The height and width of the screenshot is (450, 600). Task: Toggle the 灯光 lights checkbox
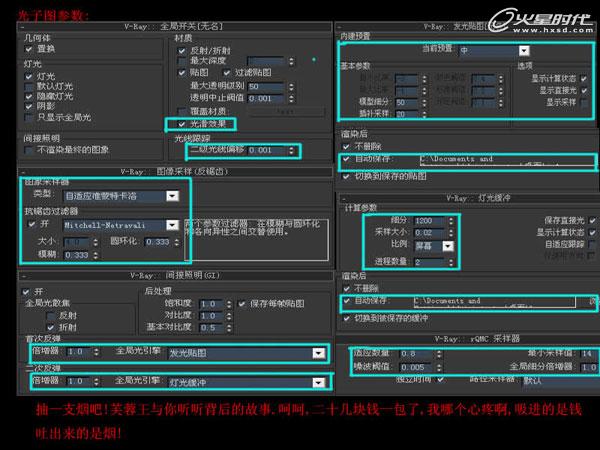pos(29,77)
